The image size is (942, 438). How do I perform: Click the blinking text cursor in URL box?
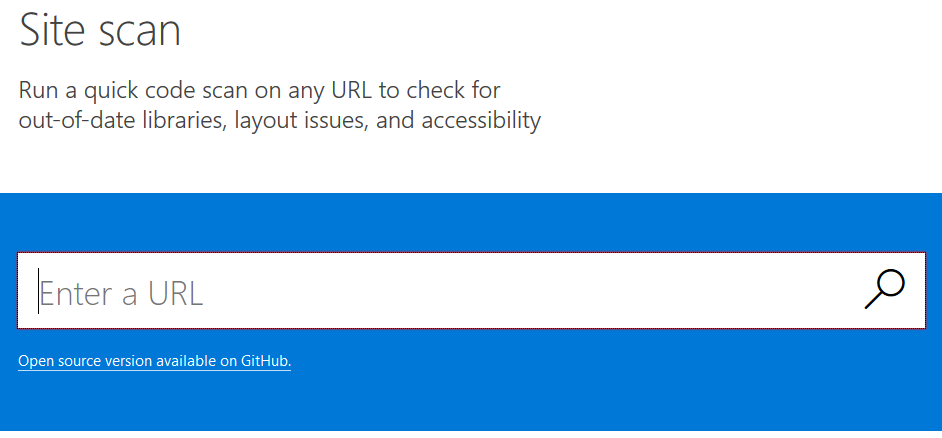pyautogui.click(x=39, y=291)
